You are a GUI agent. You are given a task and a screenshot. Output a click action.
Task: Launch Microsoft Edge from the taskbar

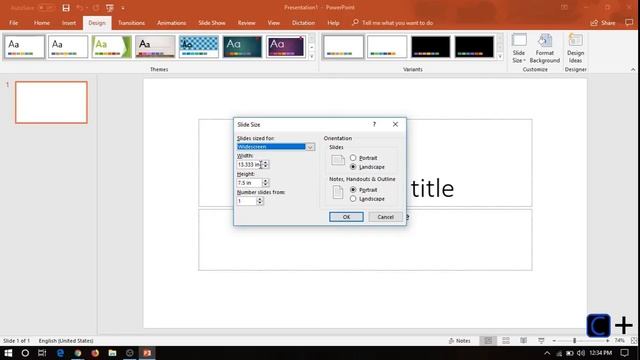(60, 353)
